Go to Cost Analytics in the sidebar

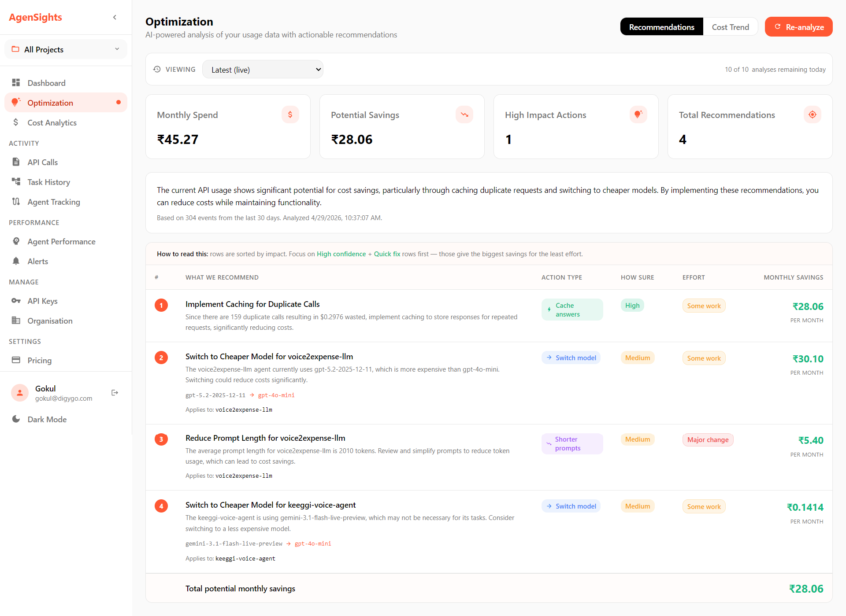point(52,122)
